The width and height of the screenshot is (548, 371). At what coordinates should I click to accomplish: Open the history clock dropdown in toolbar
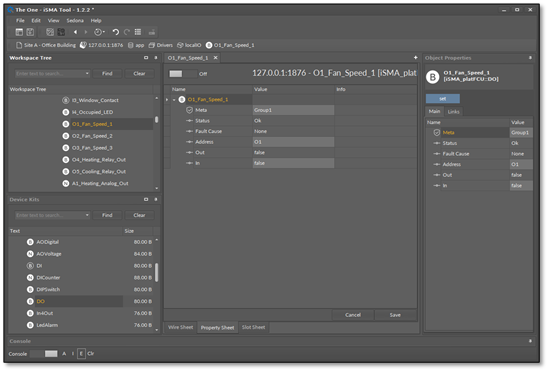coord(99,32)
